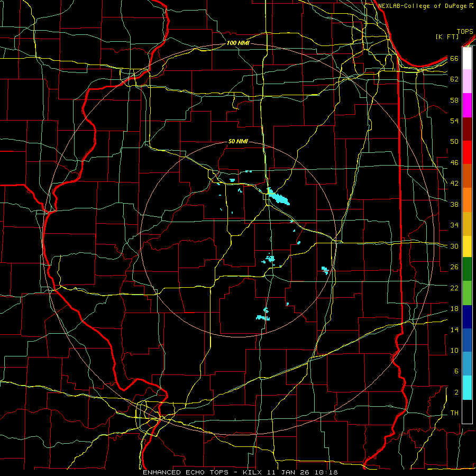Select the white swatch in the legend
The image size is (476, 476).
click(x=467, y=58)
